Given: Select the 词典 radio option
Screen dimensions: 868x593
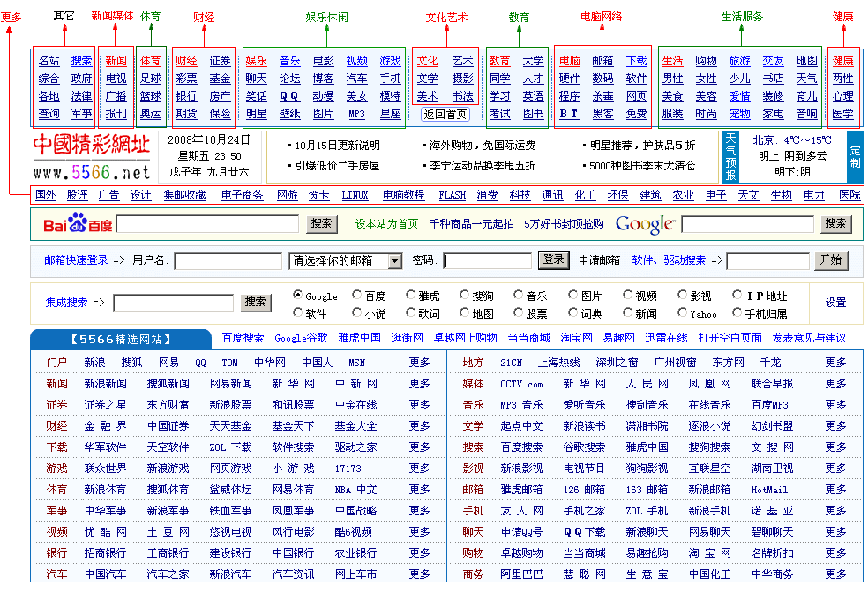Looking at the screenshot, I should pyautogui.click(x=573, y=313).
